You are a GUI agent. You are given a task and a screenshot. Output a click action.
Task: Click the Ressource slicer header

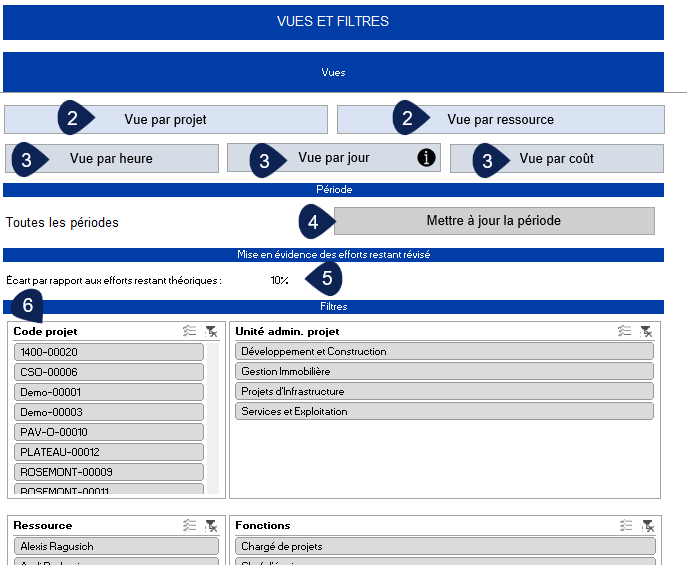click(x=42, y=525)
